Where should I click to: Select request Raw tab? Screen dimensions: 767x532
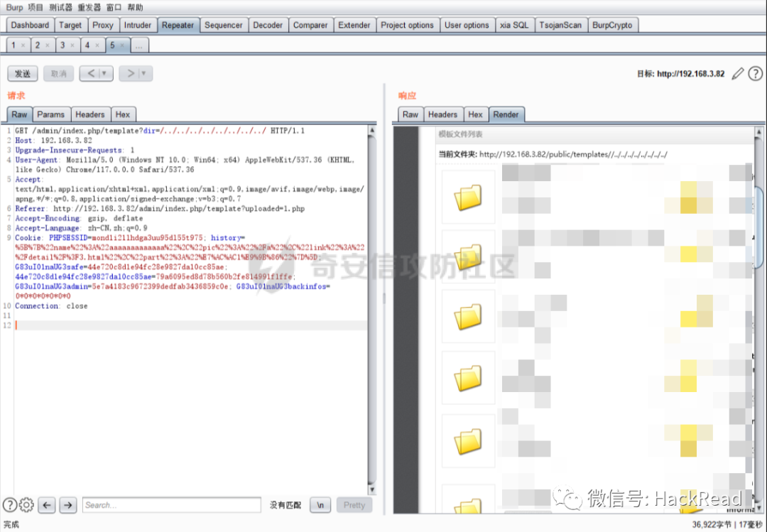(20, 114)
